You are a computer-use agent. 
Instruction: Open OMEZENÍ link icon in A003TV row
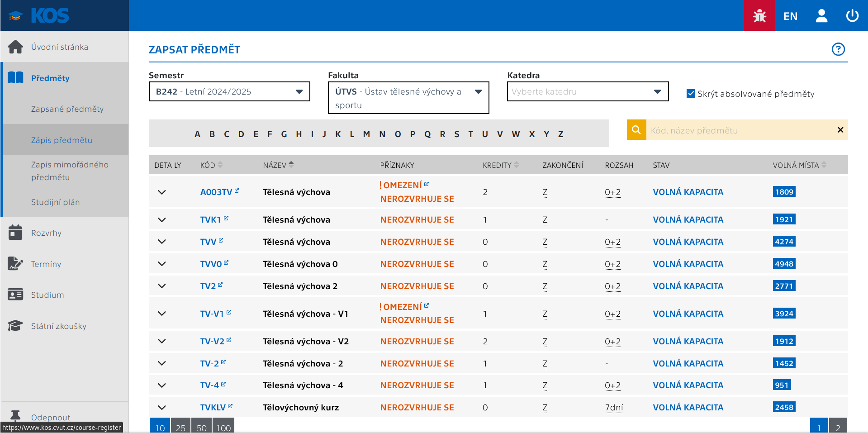coord(427,184)
